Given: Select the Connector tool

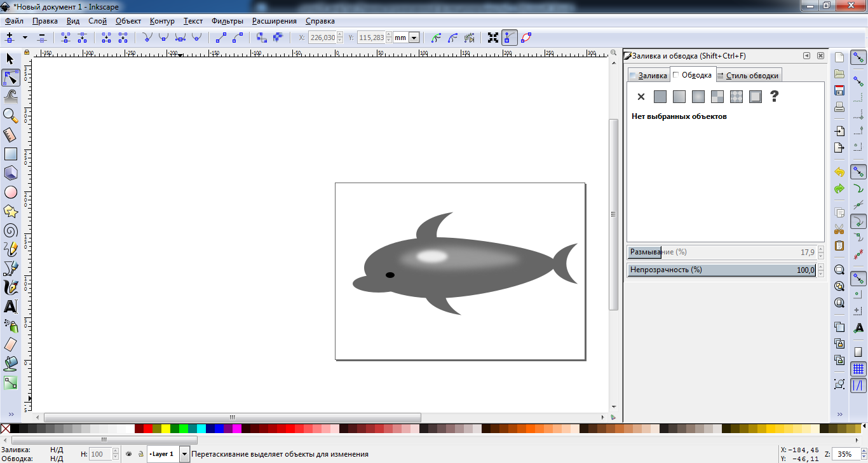Looking at the screenshot, I should click(x=10, y=383).
